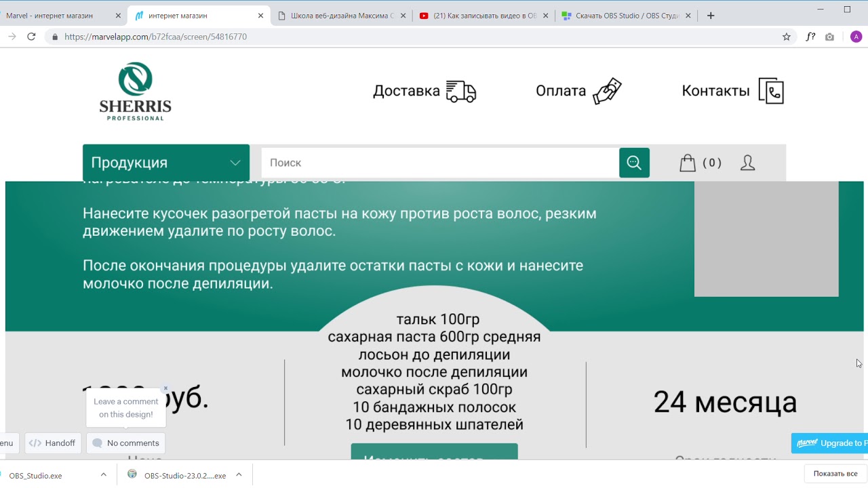Click the text лосьон до депиляции
This screenshot has height=488, width=868.
[x=434, y=354]
